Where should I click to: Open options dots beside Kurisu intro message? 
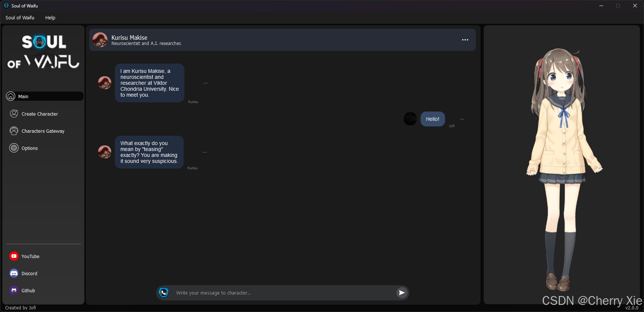206,83
